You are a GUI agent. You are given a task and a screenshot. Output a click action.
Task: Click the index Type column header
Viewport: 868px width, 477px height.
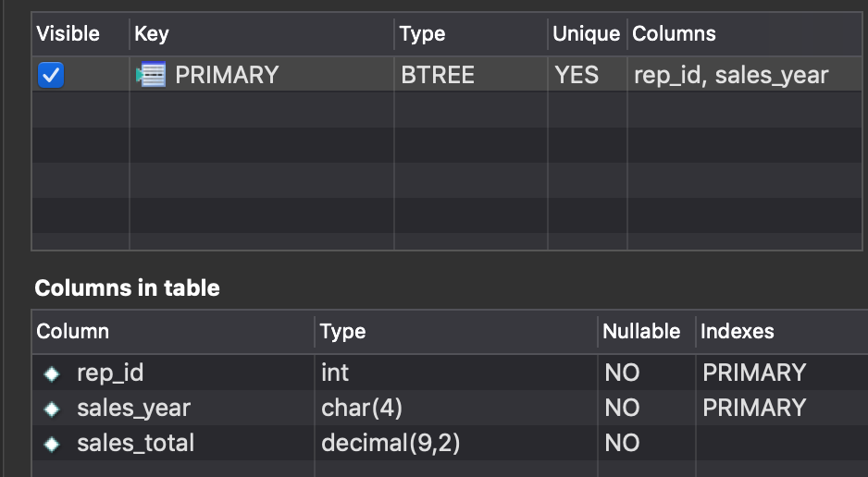422,33
